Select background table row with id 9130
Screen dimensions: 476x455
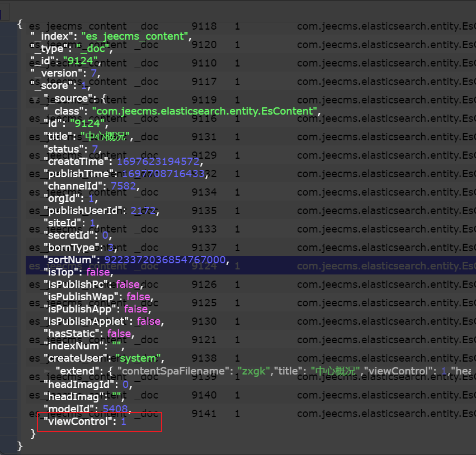point(251,321)
